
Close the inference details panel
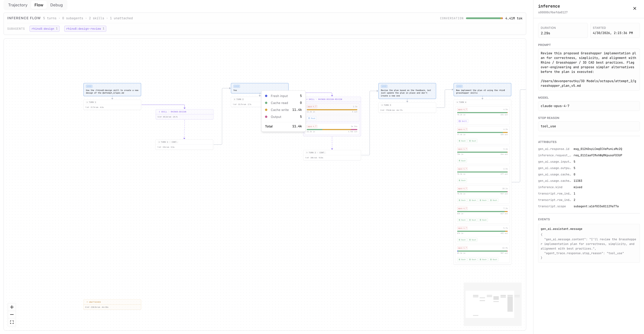pyautogui.click(x=634, y=9)
